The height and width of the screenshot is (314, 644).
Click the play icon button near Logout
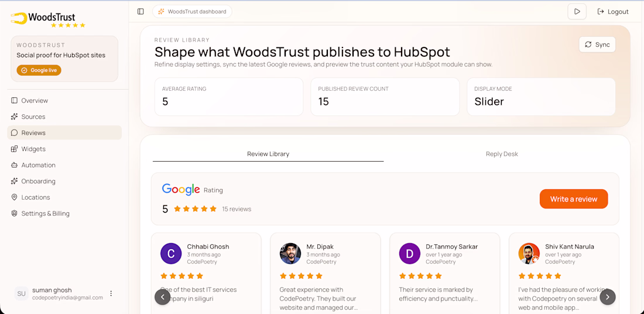point(577,12)
